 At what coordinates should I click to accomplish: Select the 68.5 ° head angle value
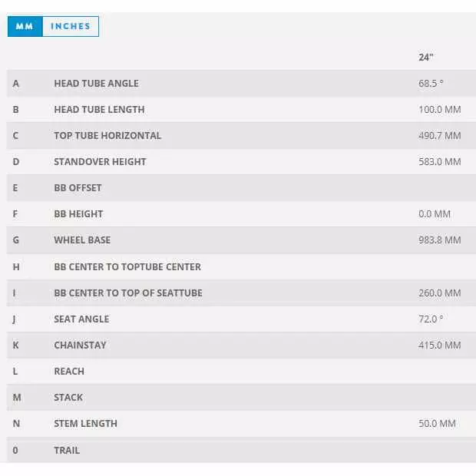tap(431, 84)
